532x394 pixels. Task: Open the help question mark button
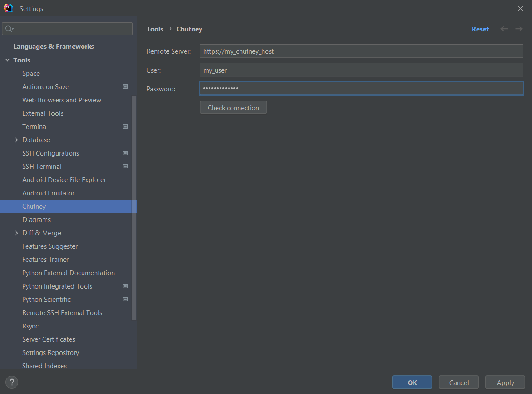coord(12,382)
